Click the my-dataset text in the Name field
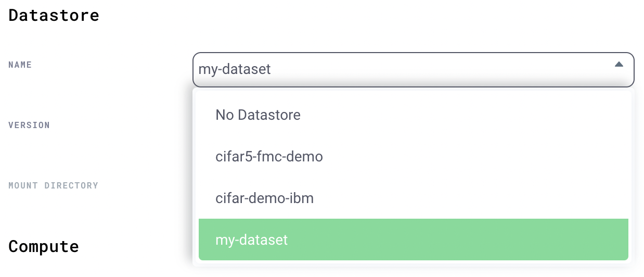The height and width of the screenshot is (277, 644). 235,69
